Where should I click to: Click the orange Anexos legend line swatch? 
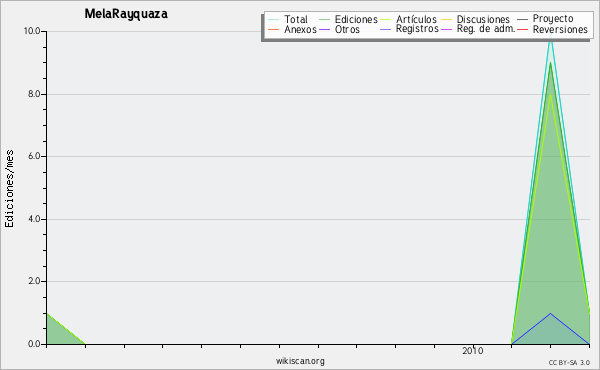click(x=274, y=29)
